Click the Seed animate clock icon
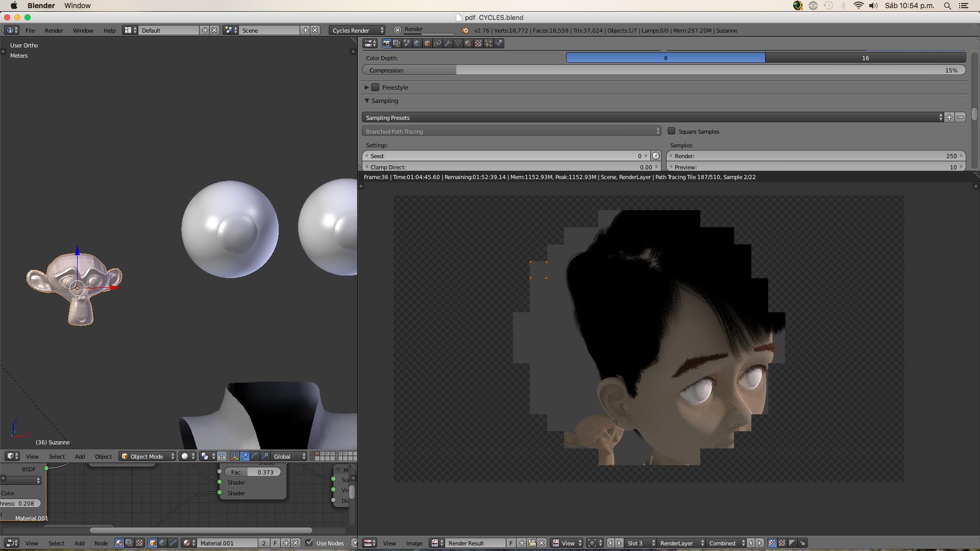This screenshot has width=980, height=551. tap(656, 156)
